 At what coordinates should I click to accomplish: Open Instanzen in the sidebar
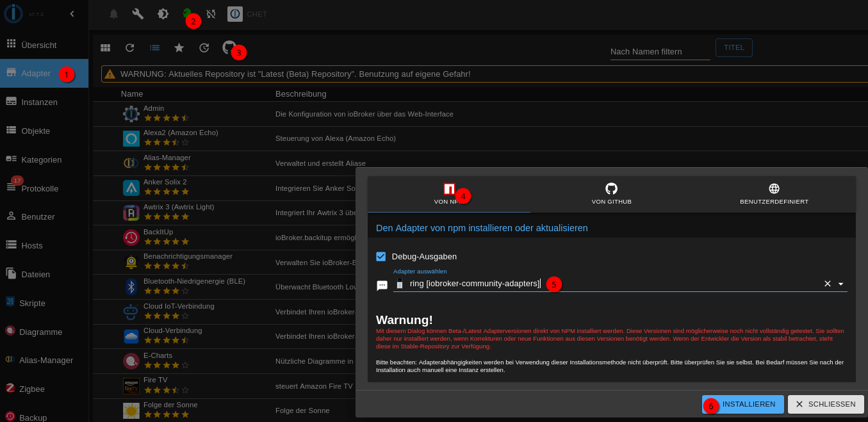[x=39, y=102]
